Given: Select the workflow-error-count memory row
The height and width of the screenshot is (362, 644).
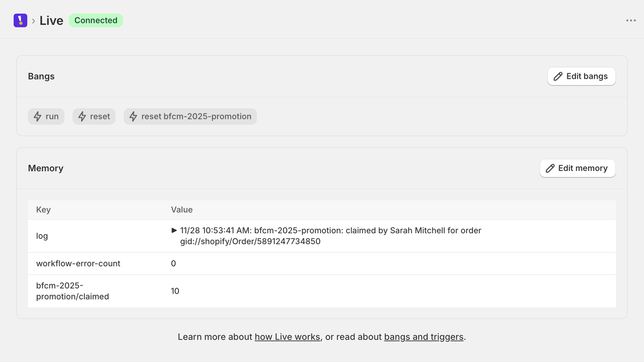Looking at the screenshot, I should [322, 264].
